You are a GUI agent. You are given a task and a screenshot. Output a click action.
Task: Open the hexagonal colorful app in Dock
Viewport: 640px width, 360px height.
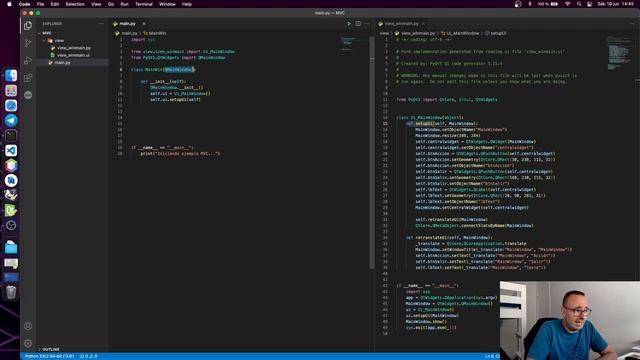(x=11, y=165)
